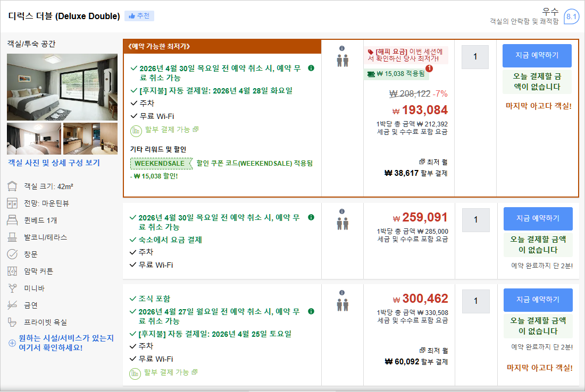Open external link icon by 최저 월 ₩60,092
This screenshot has height=392, width=585.
click(x=422, y=350)
